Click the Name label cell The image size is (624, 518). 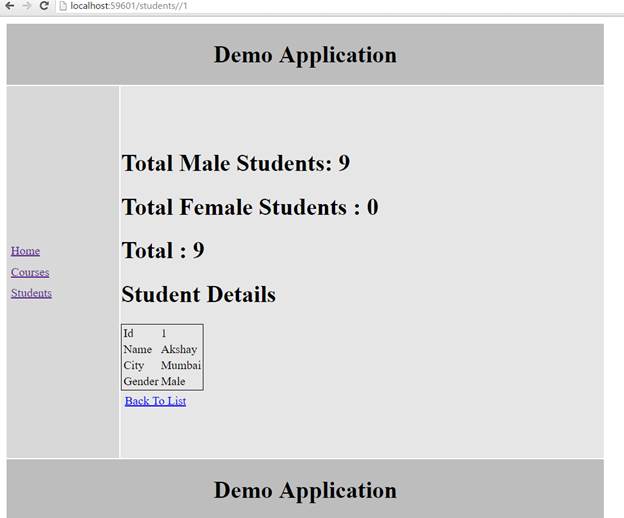click(x=138, y=349)
